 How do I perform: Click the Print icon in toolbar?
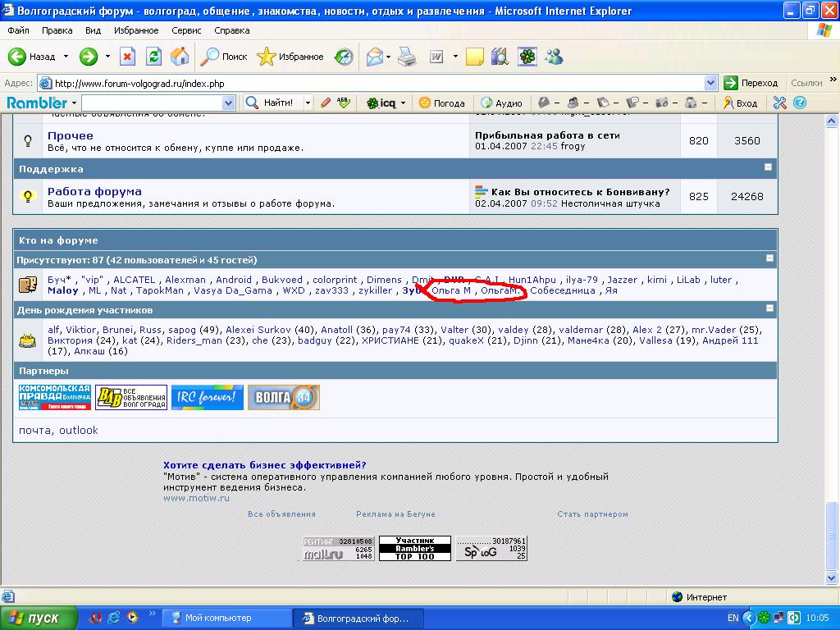(407, 57)
